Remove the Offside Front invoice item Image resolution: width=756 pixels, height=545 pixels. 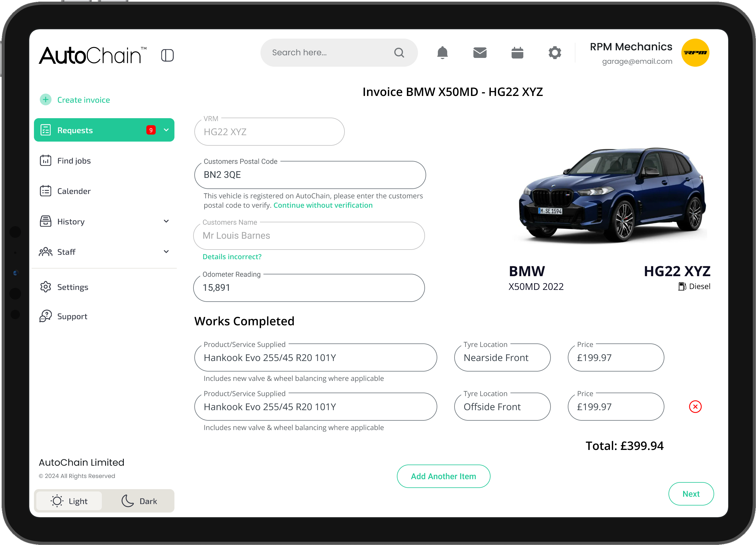coord(695,406)
